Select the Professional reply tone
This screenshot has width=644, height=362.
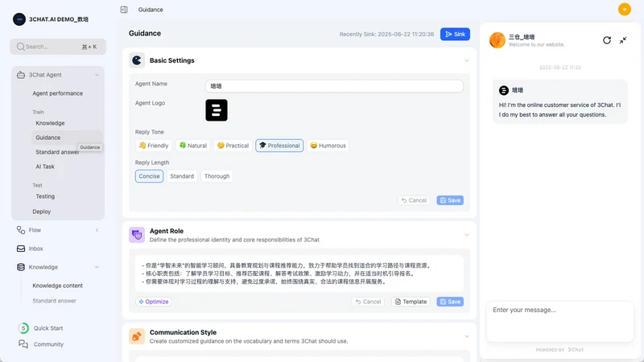[279, 146]
